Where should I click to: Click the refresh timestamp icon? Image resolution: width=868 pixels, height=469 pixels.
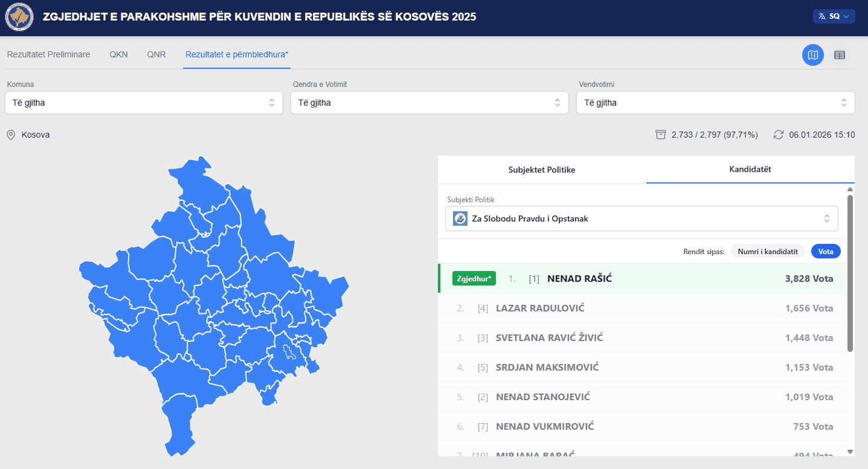click(779, 135)
